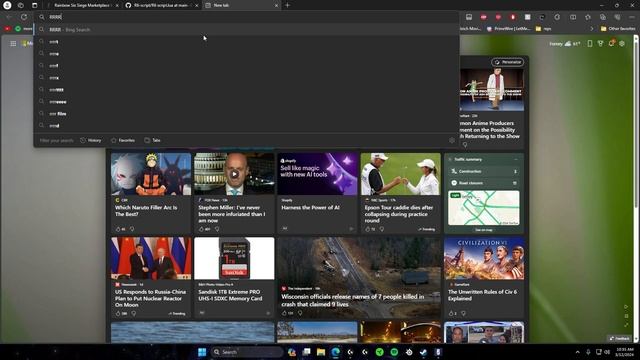Click the traffic map thumbnail

click(484, 208)
